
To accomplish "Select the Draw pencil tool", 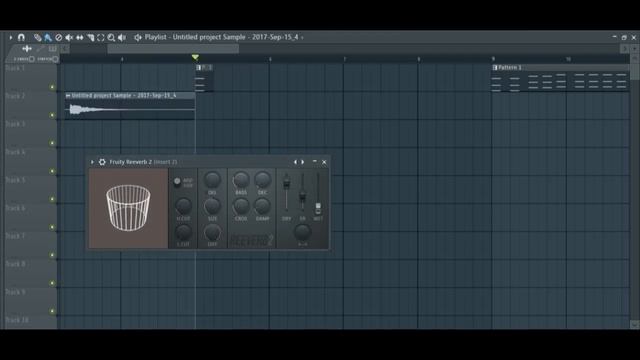I will coord(38,38).
